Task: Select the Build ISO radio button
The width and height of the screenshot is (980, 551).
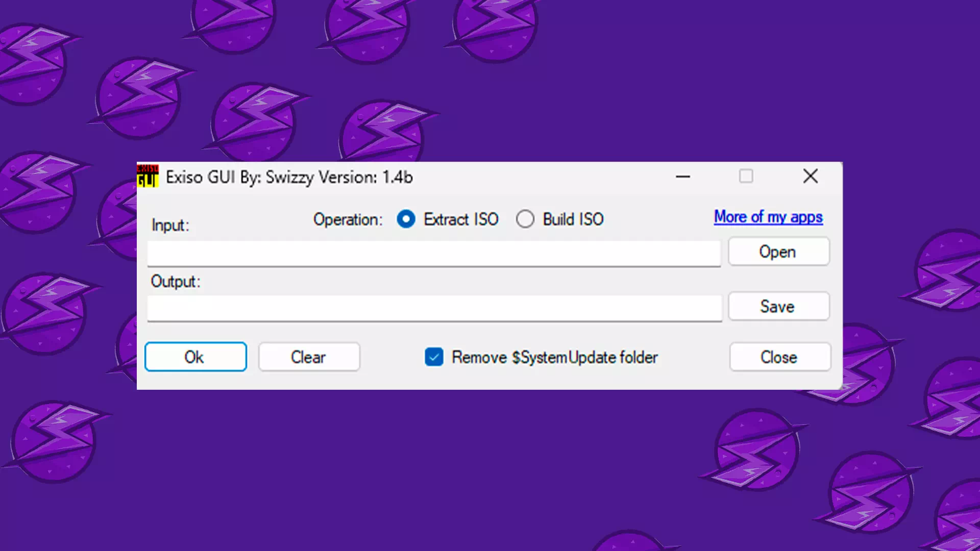Action: coord(525,219)
